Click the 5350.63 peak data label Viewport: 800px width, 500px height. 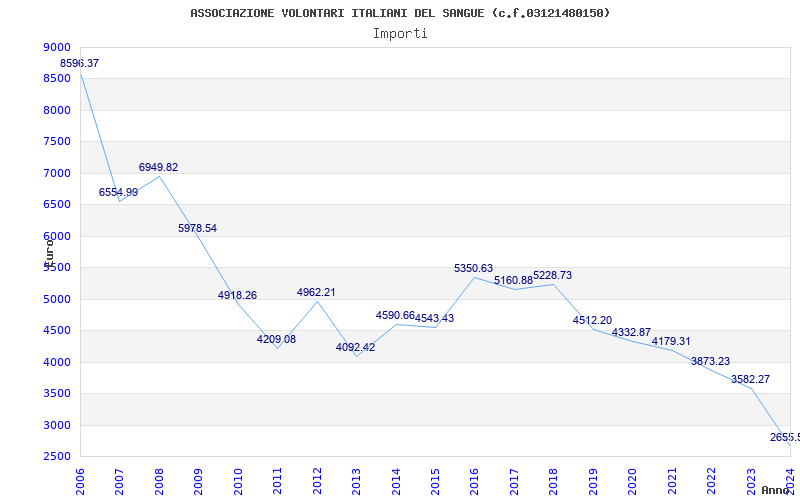473,268
